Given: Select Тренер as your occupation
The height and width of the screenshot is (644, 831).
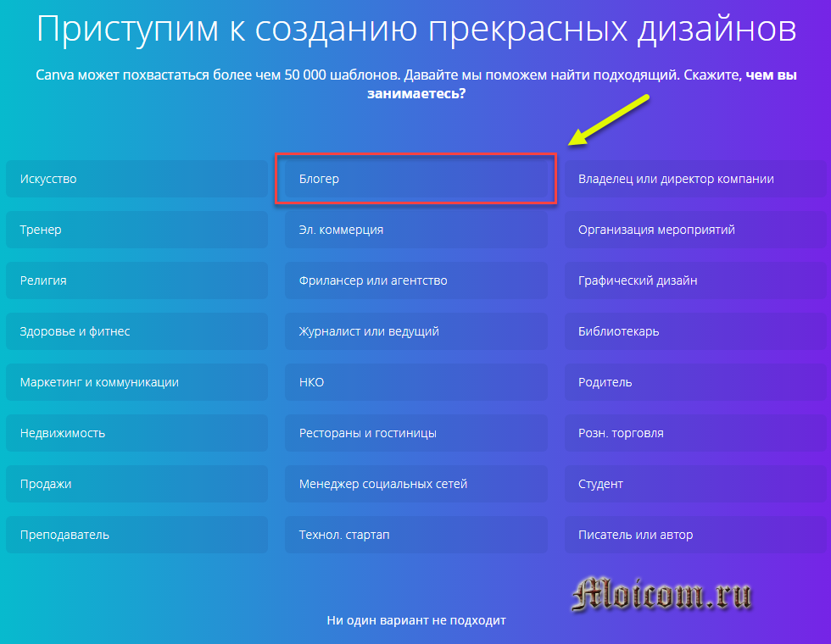Looking at the screenshot, I should pyautogui.click(x=137, y=230).
